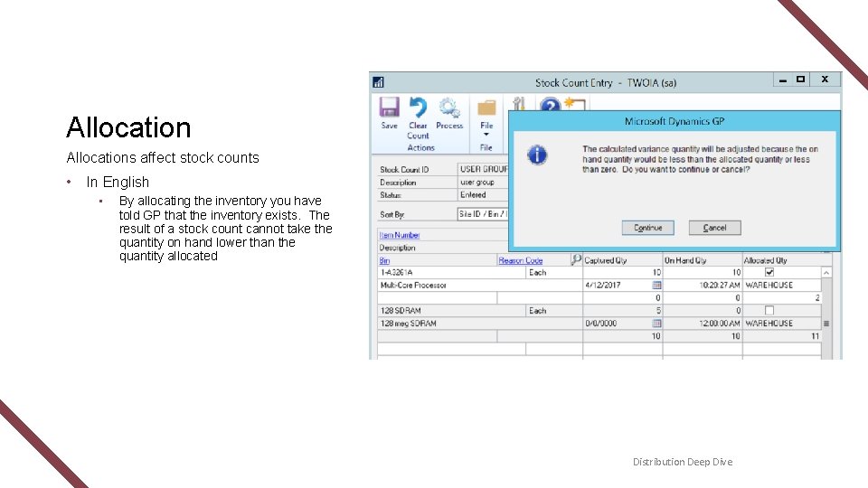Viewport: 868px width, 488px height.
Task: Click the 10:20:27 AM time cell
Action: click(703, 285)
